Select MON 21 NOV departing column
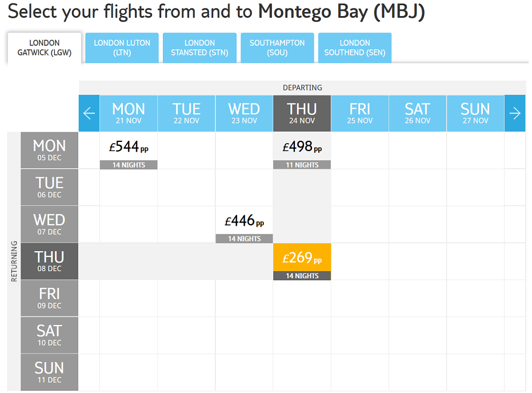This screenshot has width=532, height=393. click(x=129, y=113)
